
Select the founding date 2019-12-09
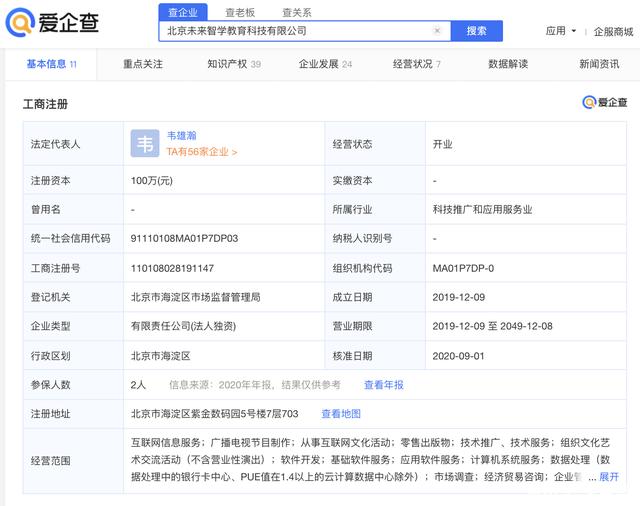[459, 297]
